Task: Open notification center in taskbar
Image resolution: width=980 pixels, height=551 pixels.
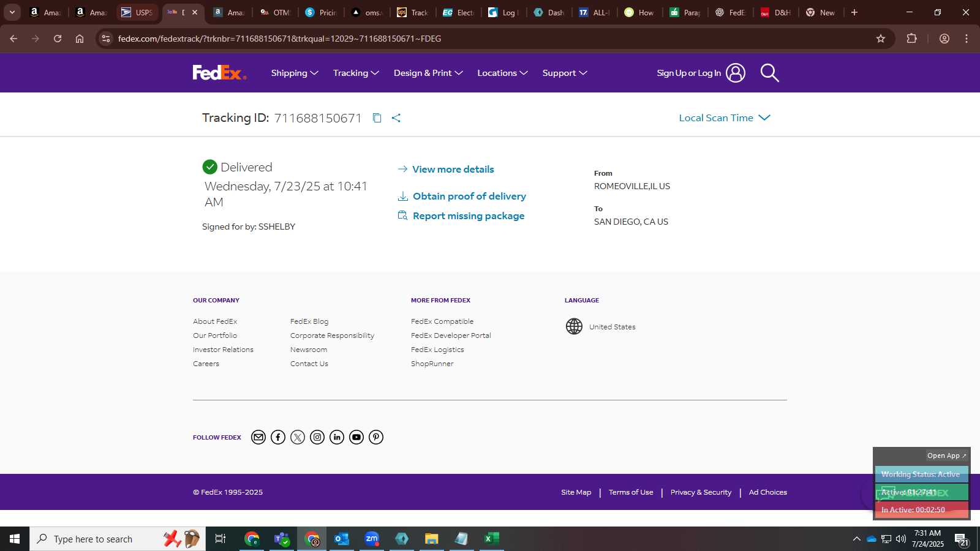Action: pos(962,539)
